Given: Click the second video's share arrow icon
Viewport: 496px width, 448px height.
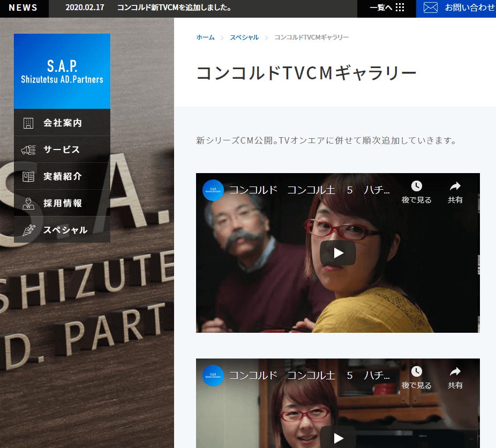Looking at the screenshot, I should [x=455, y=371].
